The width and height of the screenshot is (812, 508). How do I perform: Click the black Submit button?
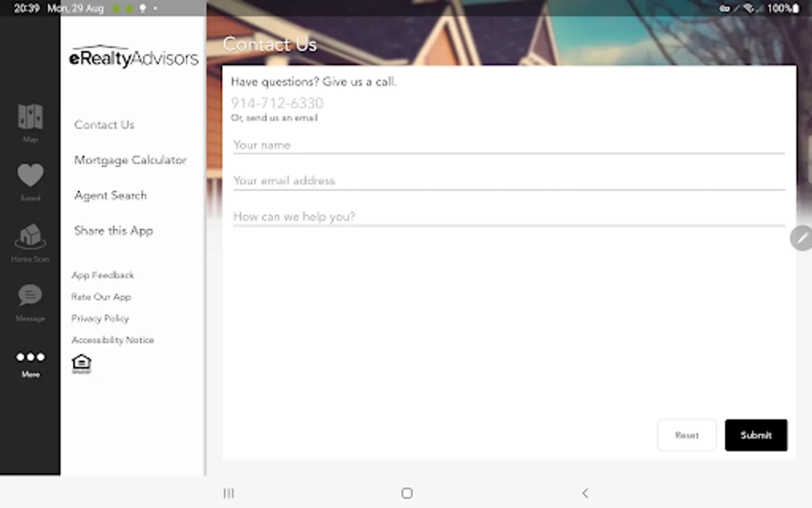(x=756, y=435)
